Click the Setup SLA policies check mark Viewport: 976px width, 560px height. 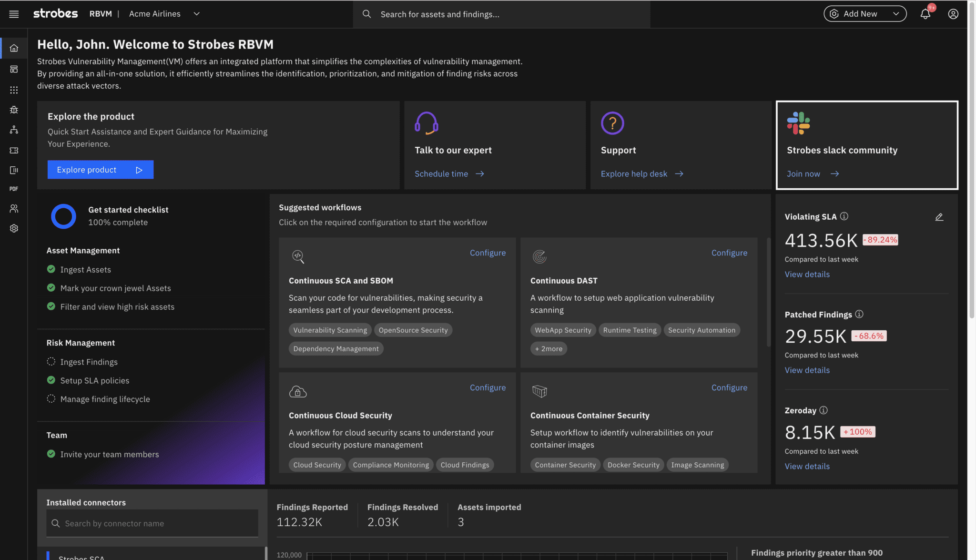51,380
